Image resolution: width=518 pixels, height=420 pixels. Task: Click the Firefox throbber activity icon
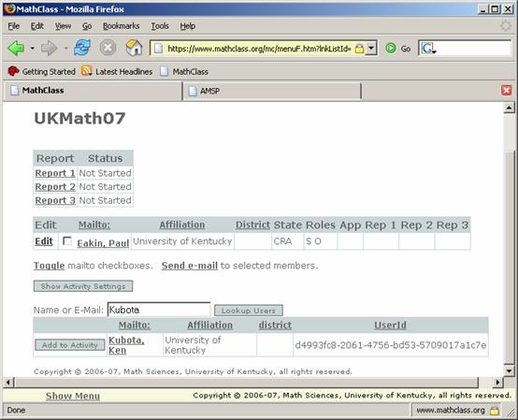point(506,26)
